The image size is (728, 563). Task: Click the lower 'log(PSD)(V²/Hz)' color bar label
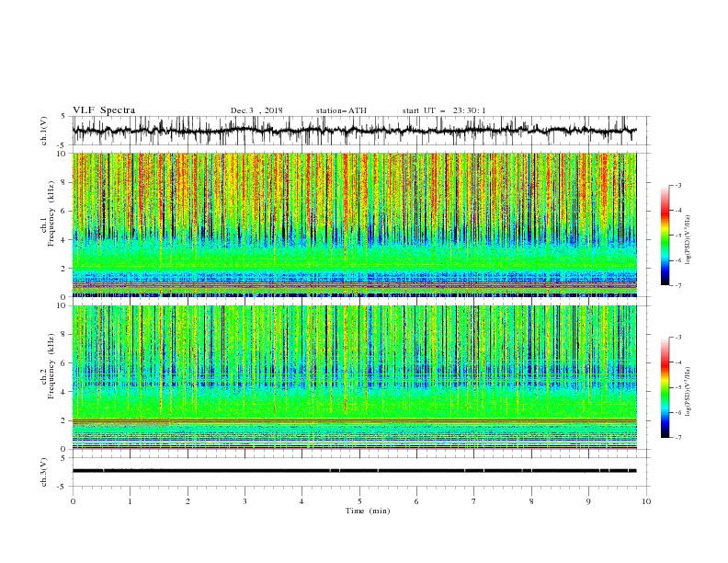(688, 392)
